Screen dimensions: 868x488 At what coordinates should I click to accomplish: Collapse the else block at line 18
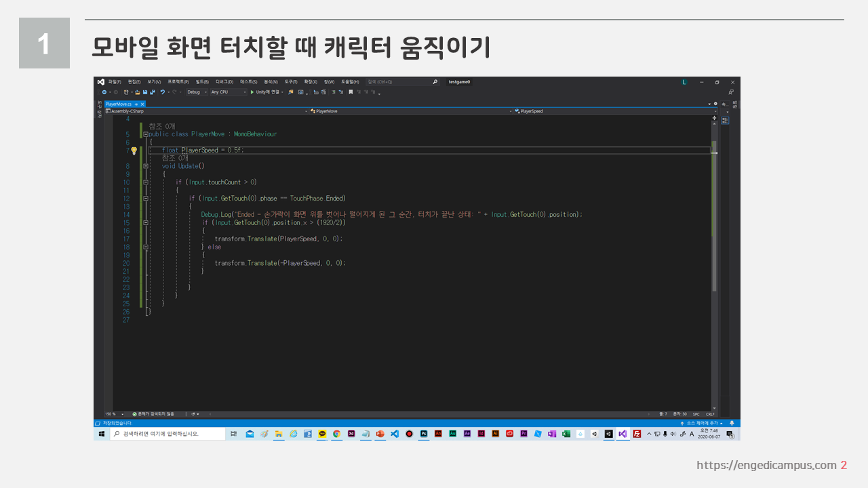click(146, 247)
